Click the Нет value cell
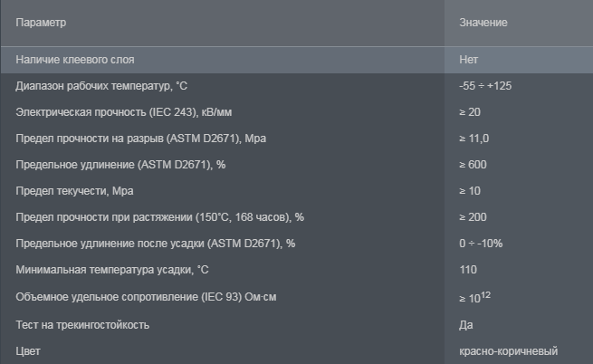The image size is (593, 364). [468, 60]
